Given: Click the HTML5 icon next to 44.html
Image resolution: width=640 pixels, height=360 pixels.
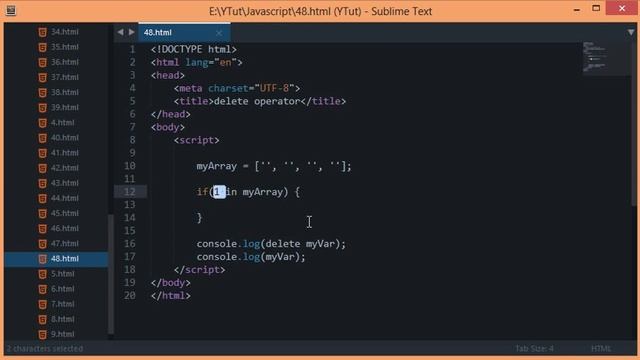Looking at the screenshot, I should click(x=42, y=198).
